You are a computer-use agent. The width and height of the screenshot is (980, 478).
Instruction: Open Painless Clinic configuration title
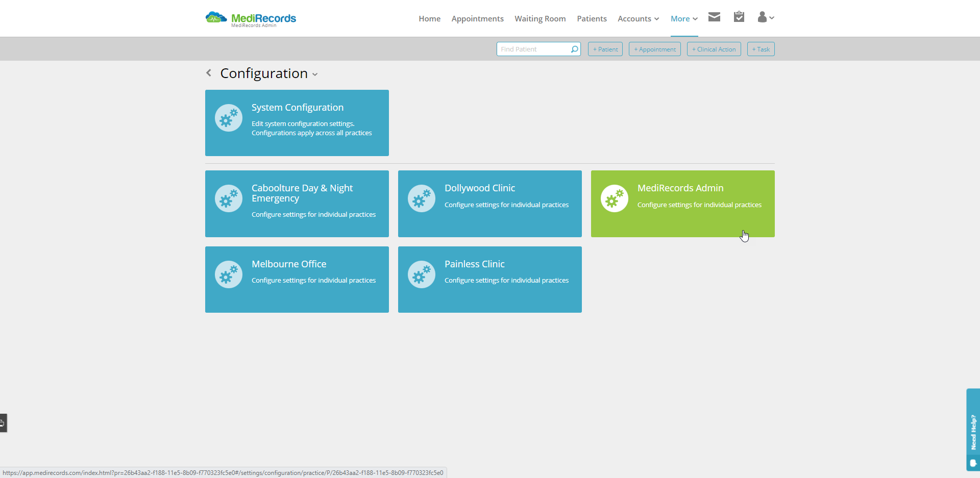click(475, 264)
